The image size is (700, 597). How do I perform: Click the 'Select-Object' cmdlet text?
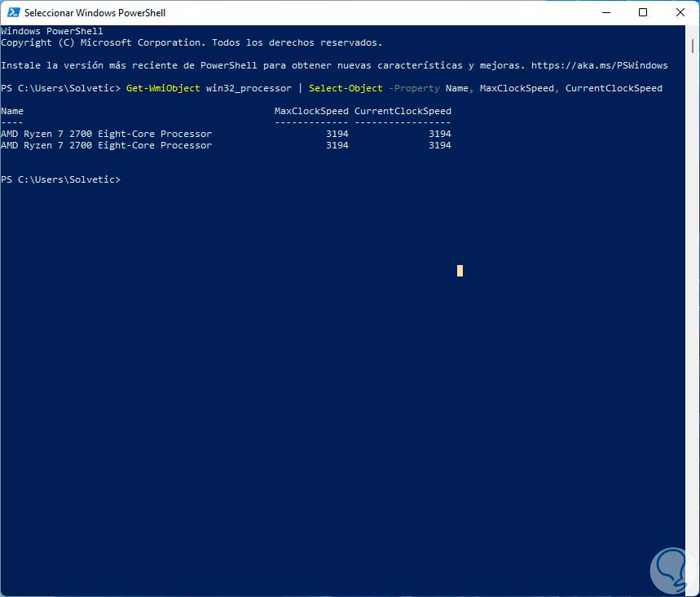tap(346, 88)
